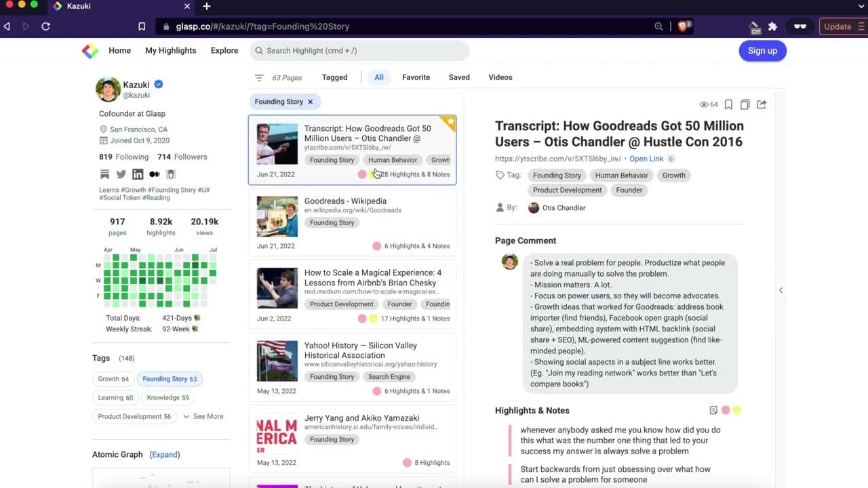Image resolution: width=868 pixels, height=488 pixels.
Task: Click pink highlight color dot in Highlights & Notes
Action: (726, 410)
